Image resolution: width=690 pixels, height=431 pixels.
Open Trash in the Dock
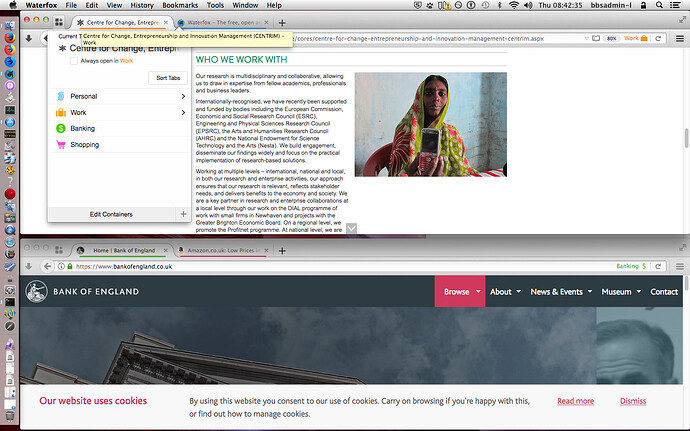(x=10, y=415)
